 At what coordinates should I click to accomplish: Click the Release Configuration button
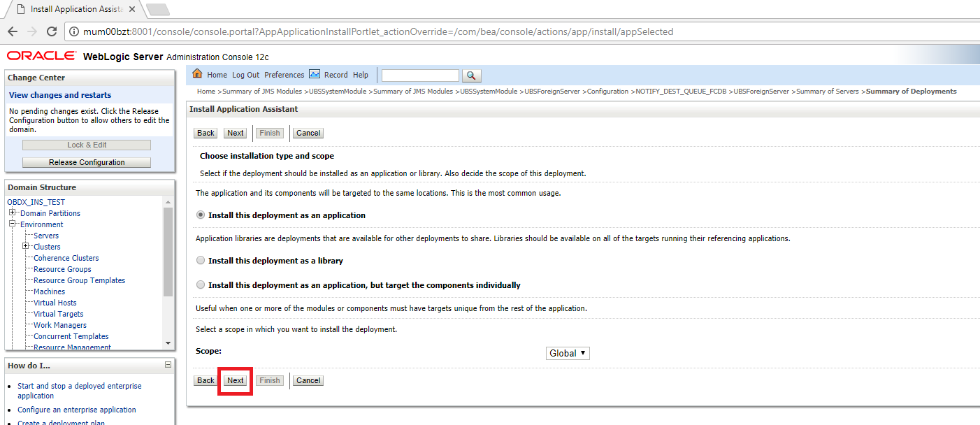87,162
